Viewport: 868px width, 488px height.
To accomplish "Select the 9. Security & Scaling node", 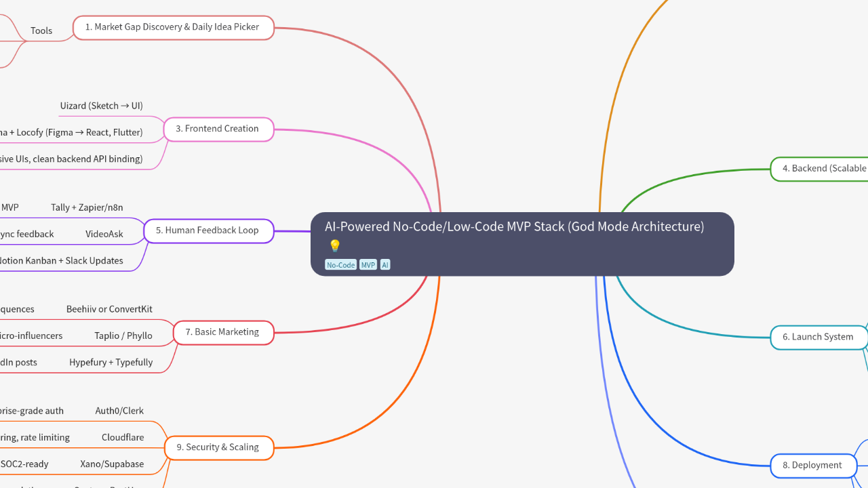I will (219, 447).
